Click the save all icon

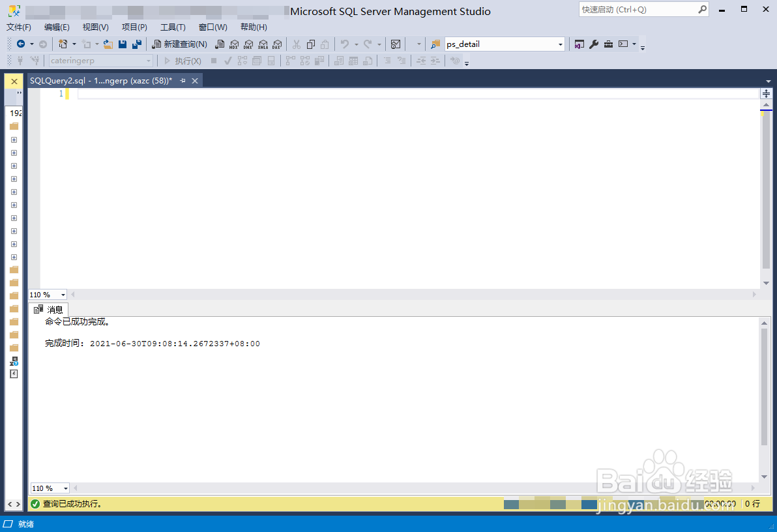tap(137, 44)
